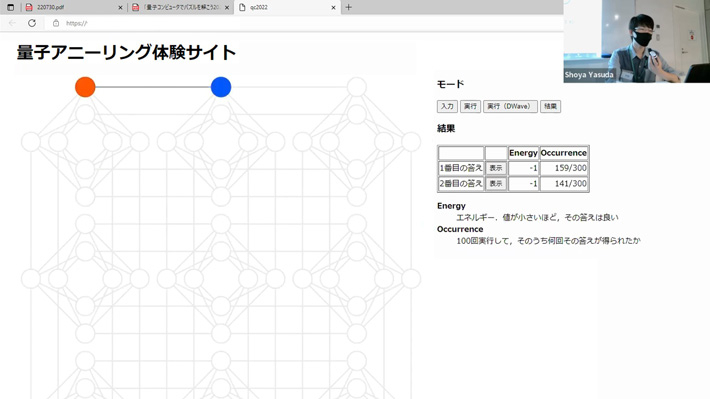Screen dimensions: 710x399
Task: Open a new browser tab with plus
Action: 348,7
